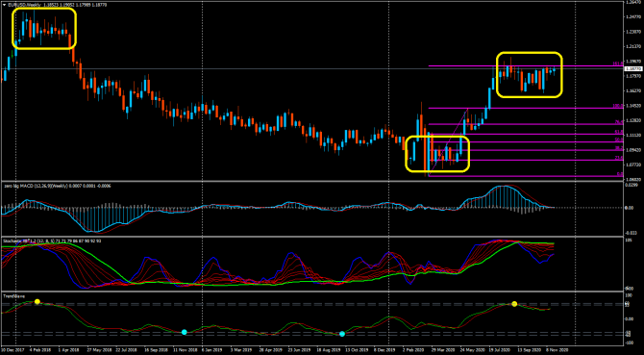Click the yellow dot on TrendWave near February 2018

37,302
